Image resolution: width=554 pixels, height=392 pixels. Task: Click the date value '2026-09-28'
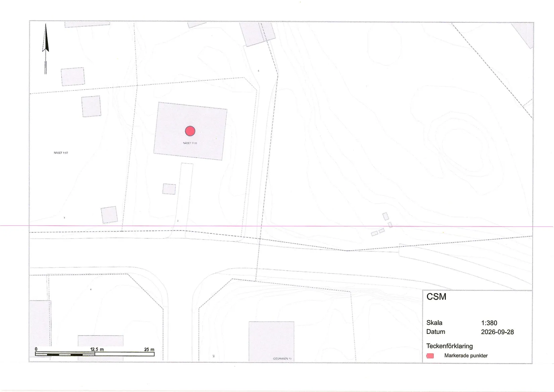(498, 332)
